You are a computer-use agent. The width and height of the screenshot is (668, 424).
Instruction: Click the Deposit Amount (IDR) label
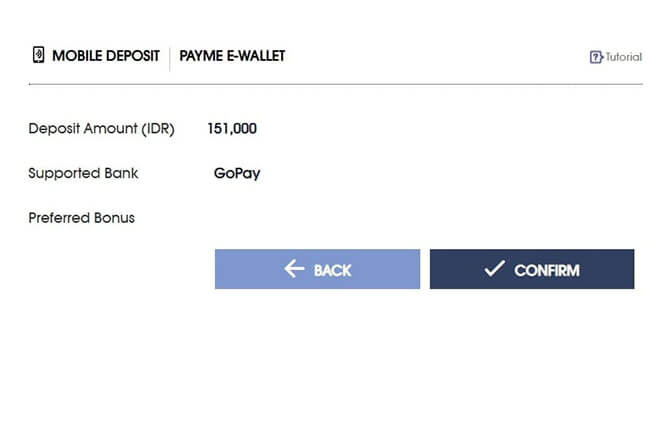click(x=101, y=128)
